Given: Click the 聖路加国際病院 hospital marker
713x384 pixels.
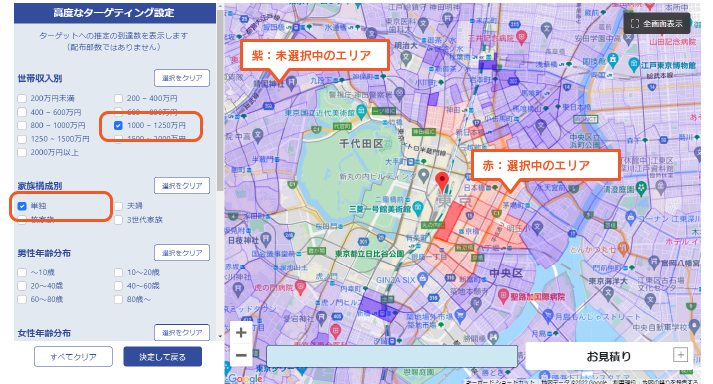Looking at the screenshot, I should pos(503,296).
